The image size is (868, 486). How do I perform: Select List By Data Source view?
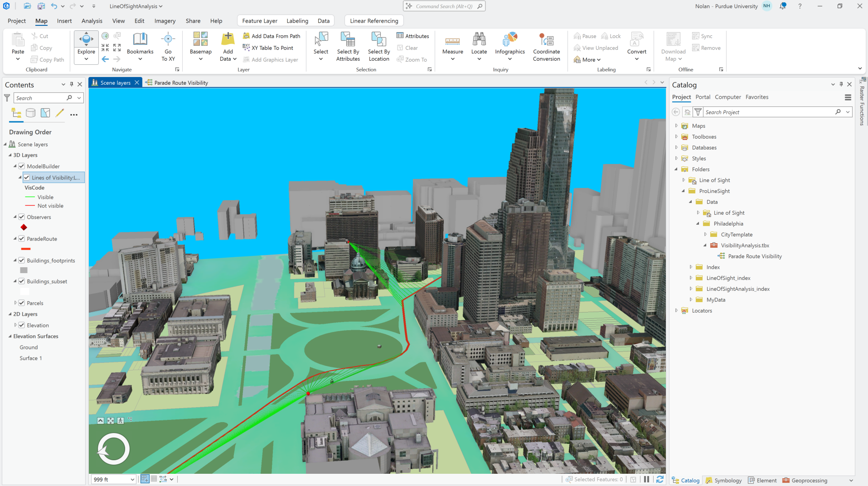coord(31,113)
